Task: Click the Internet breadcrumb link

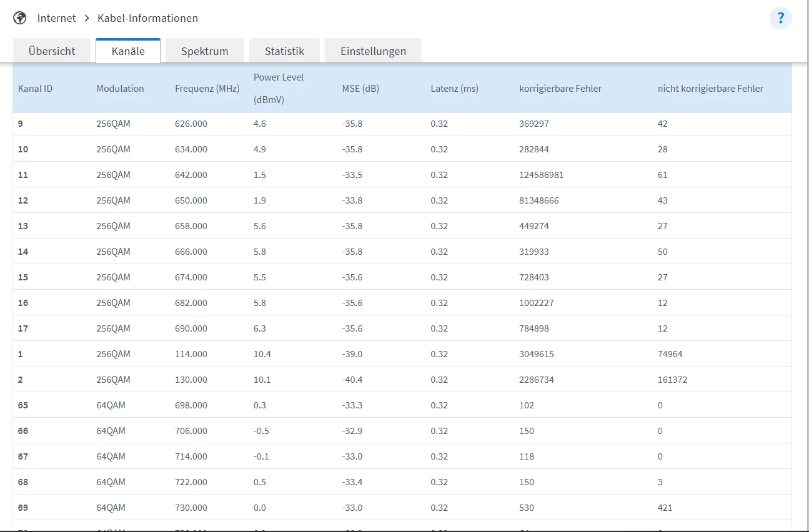Action: pyautogui.click(x=56, y=18)
